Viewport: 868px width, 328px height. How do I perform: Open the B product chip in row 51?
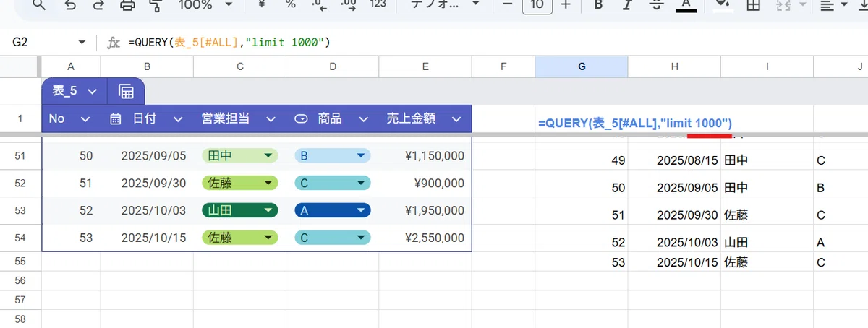333,155
